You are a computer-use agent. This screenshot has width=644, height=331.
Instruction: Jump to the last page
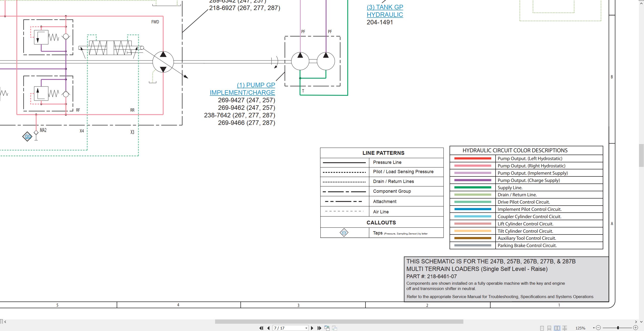pyautogui.click(x=319, y=328)
